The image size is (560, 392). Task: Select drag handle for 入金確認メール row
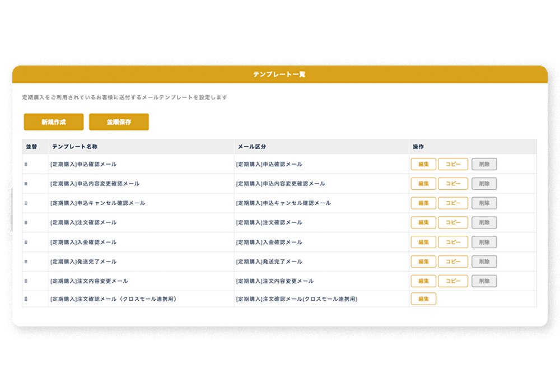(26, 242)
